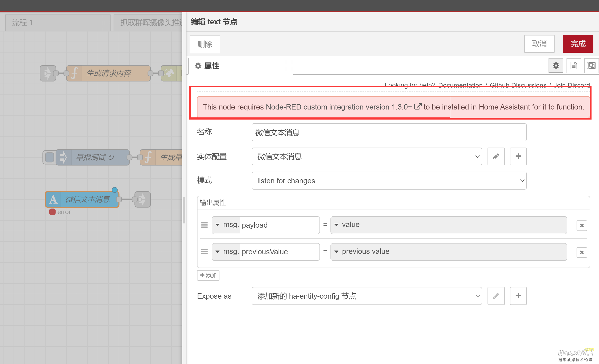The width and height of the screenshot is (599, 364).
Task: Add new Expose as config with plus
Action: [x=518, y=296]
